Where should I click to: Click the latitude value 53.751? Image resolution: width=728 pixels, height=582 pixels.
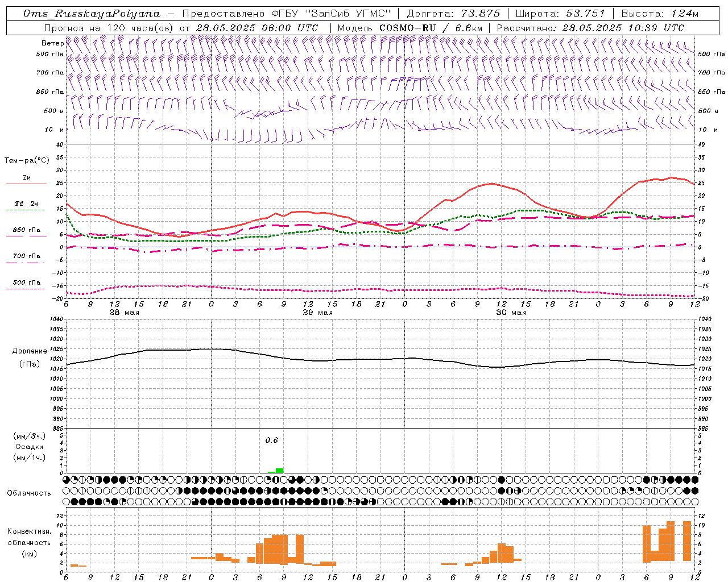pyautogui.click(x=585, y=14)
